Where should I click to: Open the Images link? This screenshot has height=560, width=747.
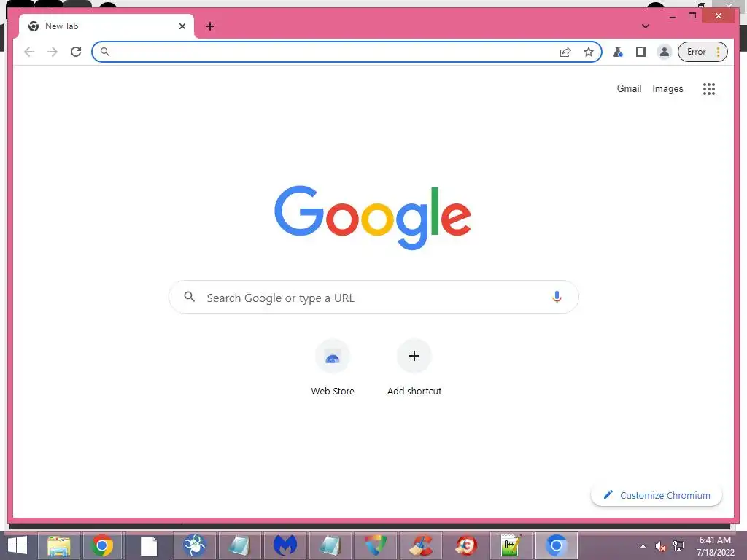[x=667, y=88]
